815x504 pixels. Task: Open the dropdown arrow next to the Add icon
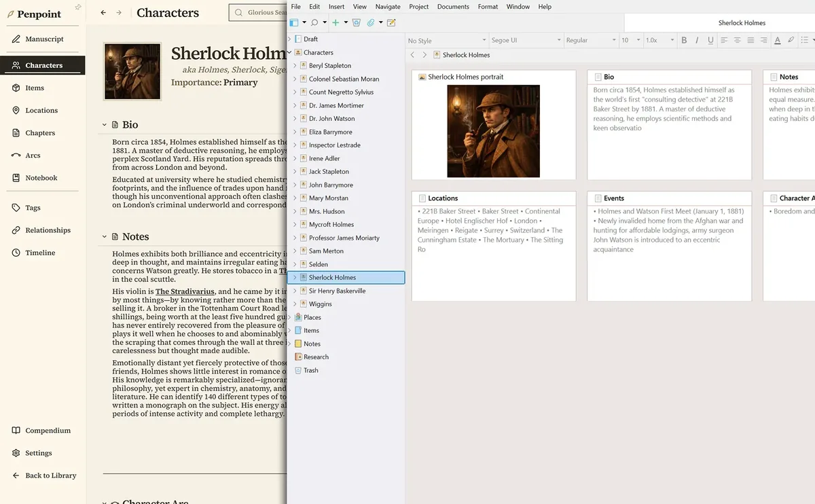coord(346,22)
